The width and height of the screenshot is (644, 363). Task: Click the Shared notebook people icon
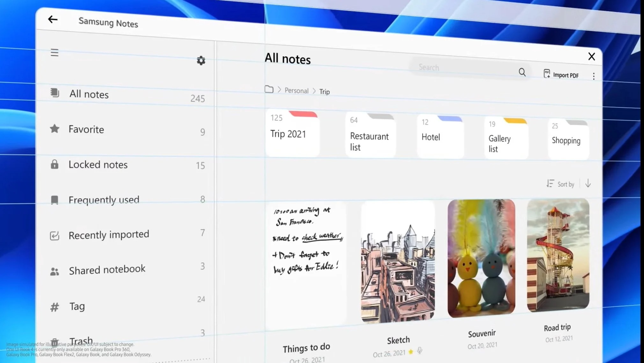pos(55,269)
